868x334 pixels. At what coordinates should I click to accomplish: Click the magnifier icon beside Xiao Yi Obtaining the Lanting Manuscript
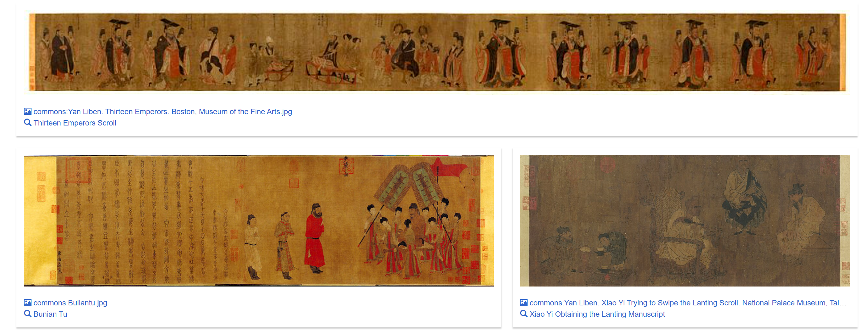(x=524, y=314)
